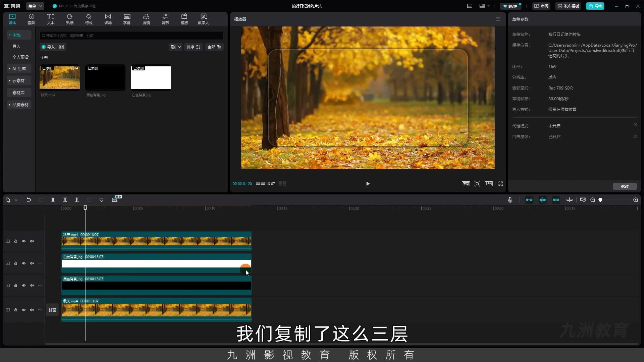Click the microphone record icon
644x362 pixels.
(510, 200)
